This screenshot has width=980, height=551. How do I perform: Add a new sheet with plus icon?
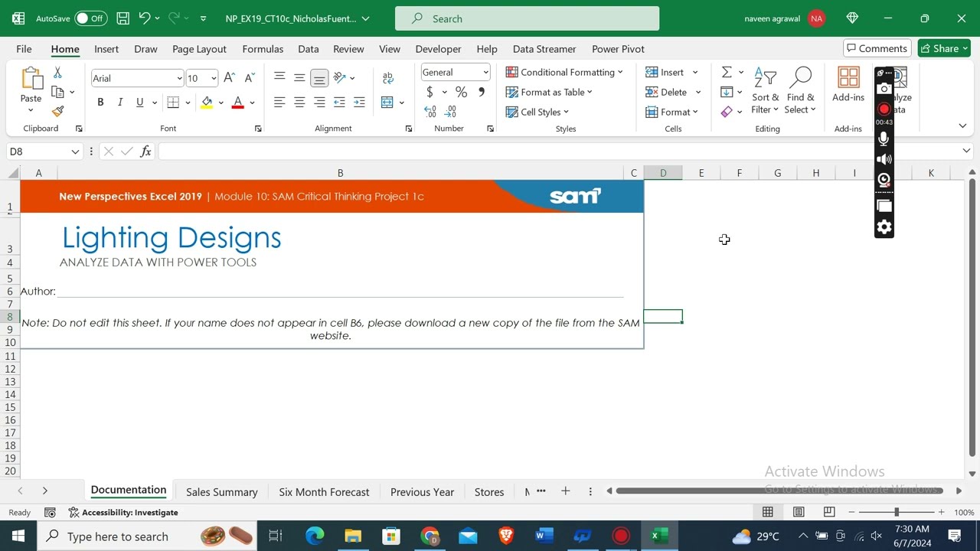(x=566, y=491)
